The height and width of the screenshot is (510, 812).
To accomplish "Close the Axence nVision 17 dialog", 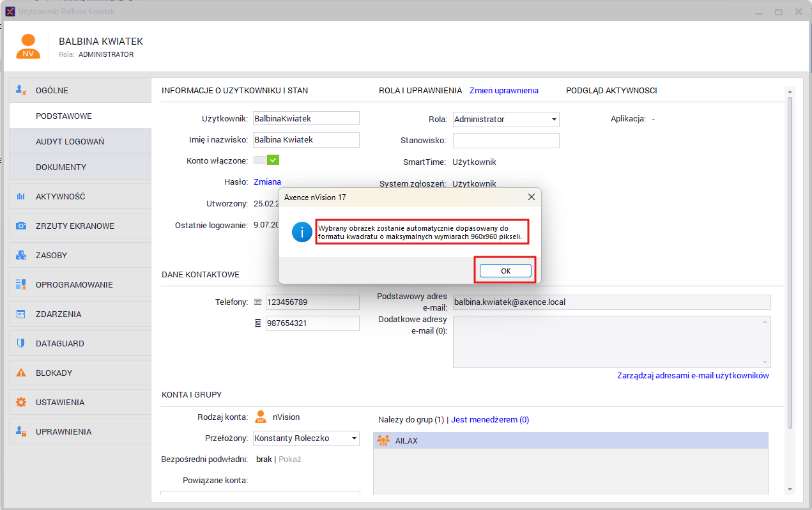I will tap(531, 197).
